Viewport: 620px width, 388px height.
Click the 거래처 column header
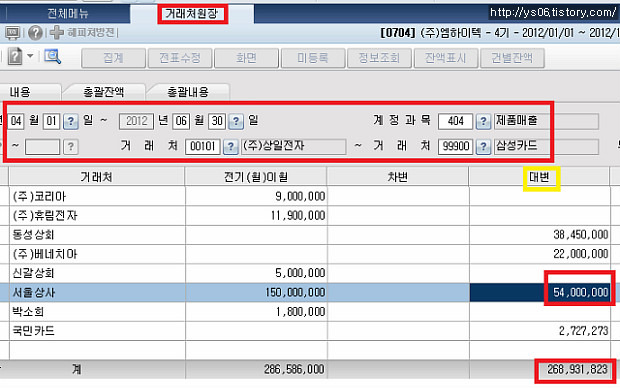coord(96,176)
